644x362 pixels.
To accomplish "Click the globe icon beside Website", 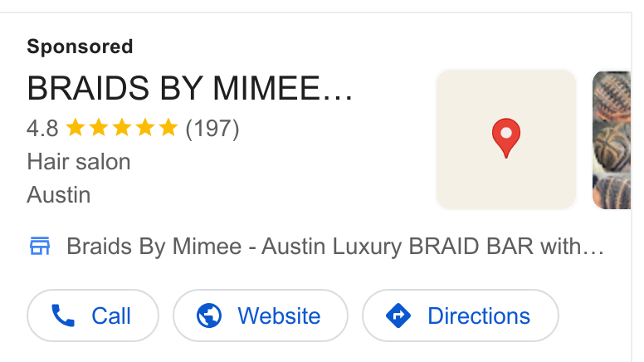I will click(209, 316).
